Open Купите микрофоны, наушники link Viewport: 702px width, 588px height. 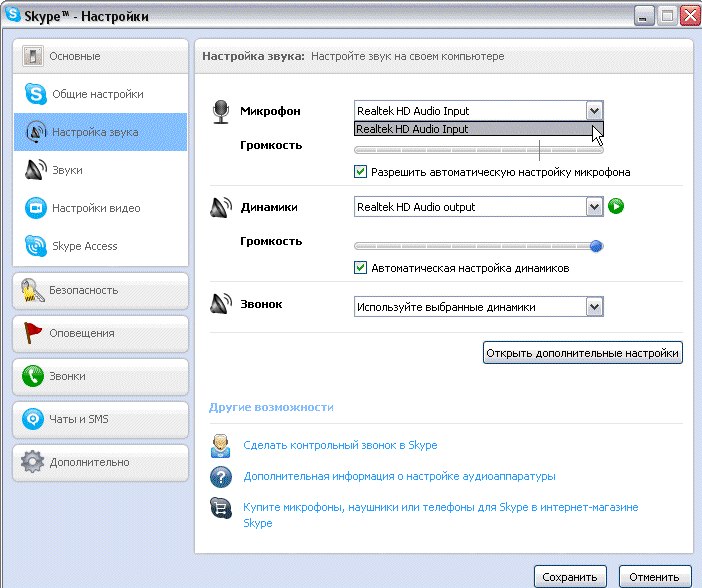(x=441, y=515)
